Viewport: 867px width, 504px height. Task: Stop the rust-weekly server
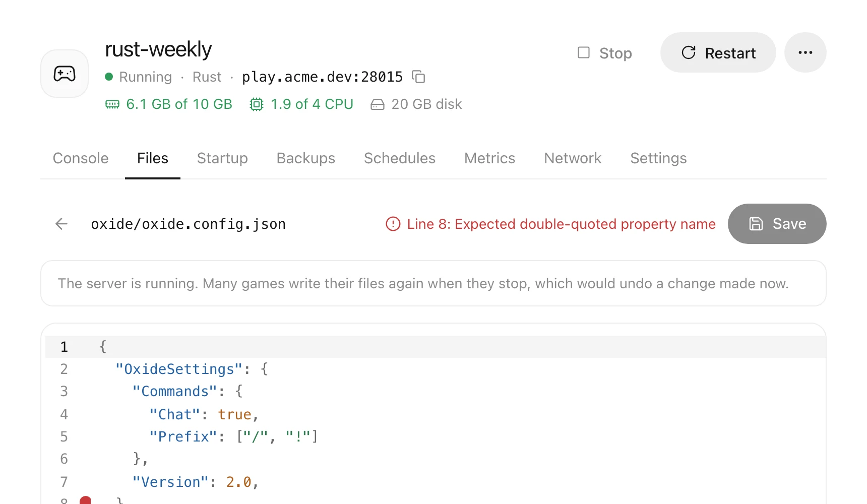[605, 53]
